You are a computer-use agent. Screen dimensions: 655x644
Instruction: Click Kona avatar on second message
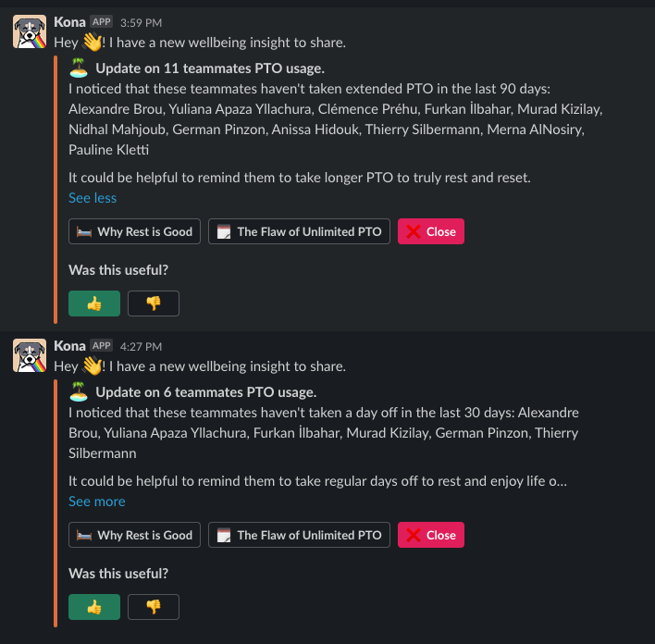[x=30, y=355]
